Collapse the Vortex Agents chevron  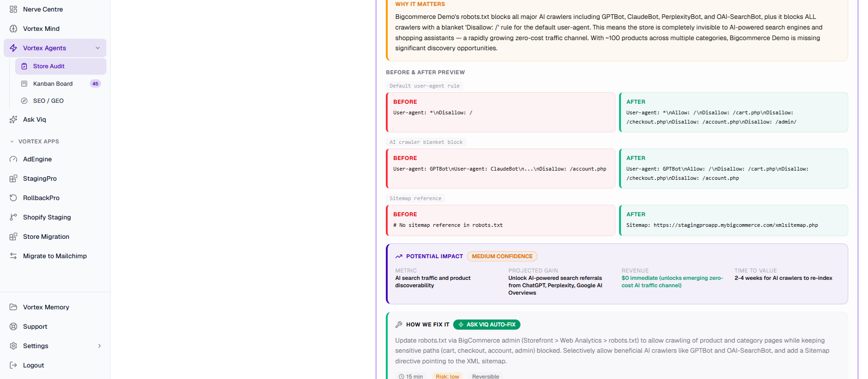(98, 48)
